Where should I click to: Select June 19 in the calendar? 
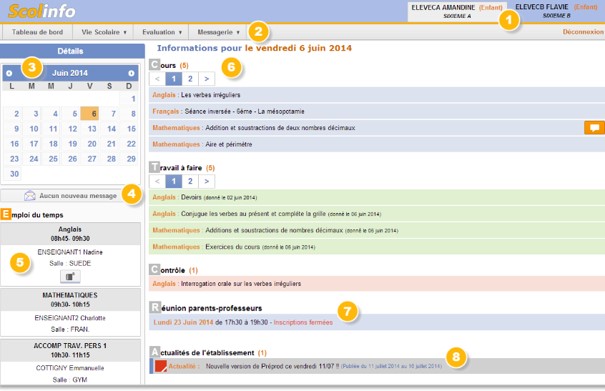coord(70,144)
